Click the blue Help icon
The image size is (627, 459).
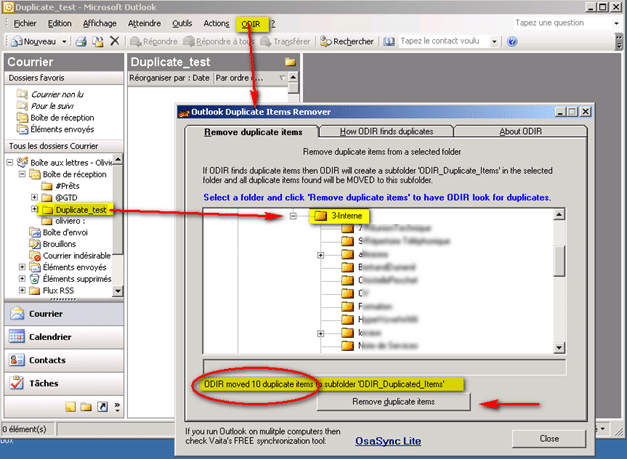[x=512, y=41]
